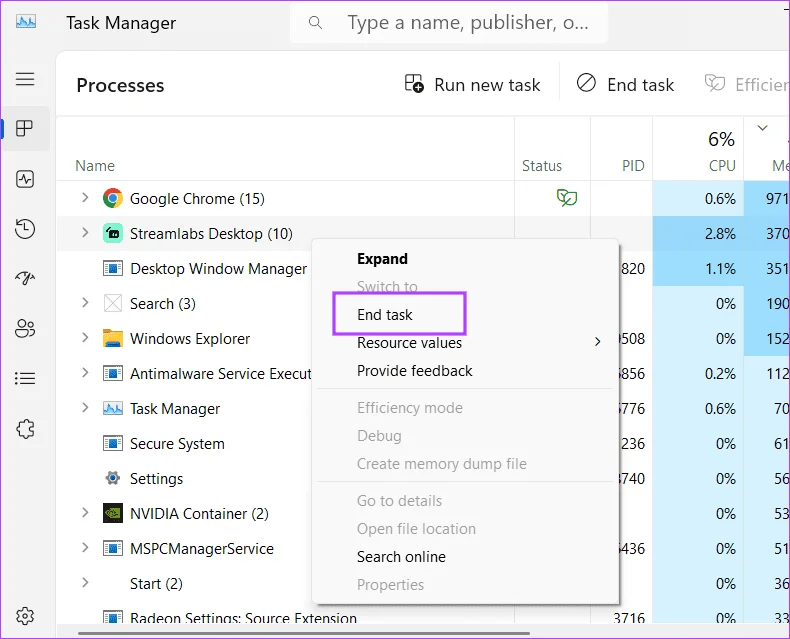Screen dimensions: 790x639
Task: Choose Properties in the context menu
Action: 390,585
